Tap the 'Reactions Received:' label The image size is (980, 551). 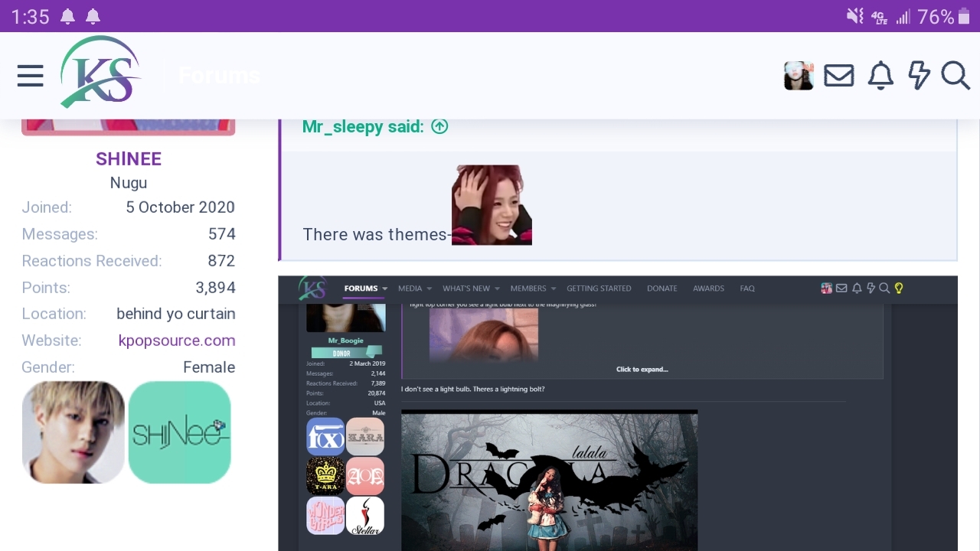[92, 261]
